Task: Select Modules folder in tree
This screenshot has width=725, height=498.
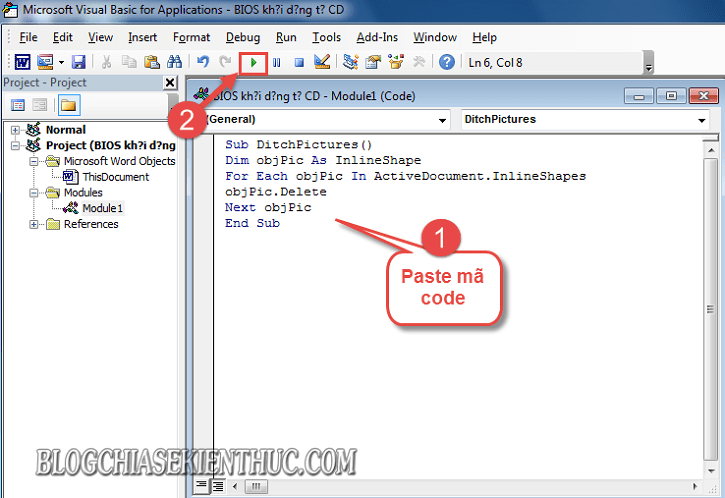Action: [83, 193]
